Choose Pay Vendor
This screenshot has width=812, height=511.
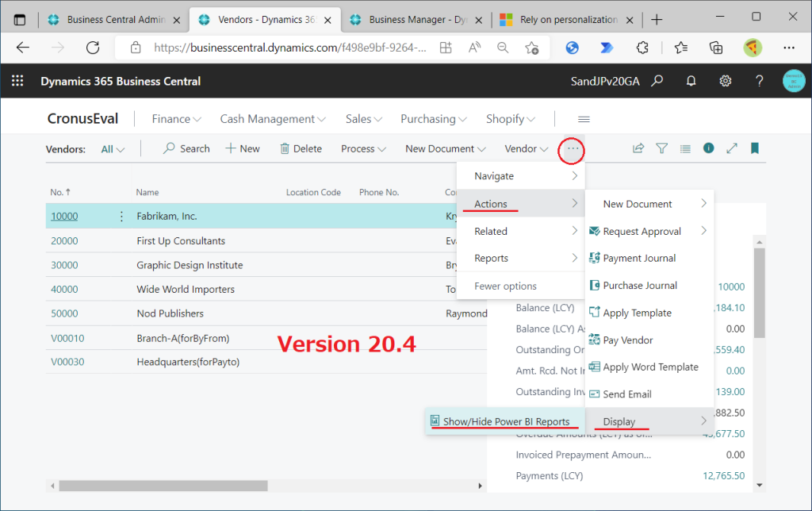[x=649, y=340]
